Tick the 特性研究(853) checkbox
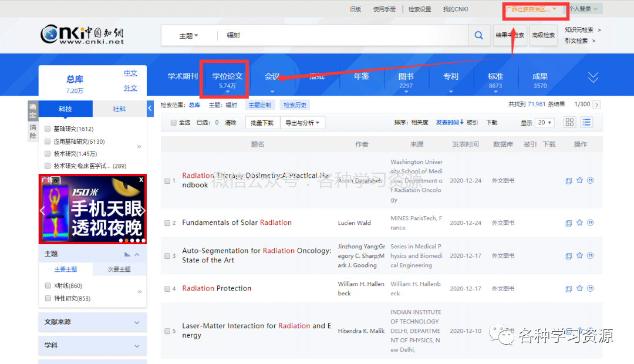Screen dimensions: 634x364 pyautogui.click(x=48, y=298)
